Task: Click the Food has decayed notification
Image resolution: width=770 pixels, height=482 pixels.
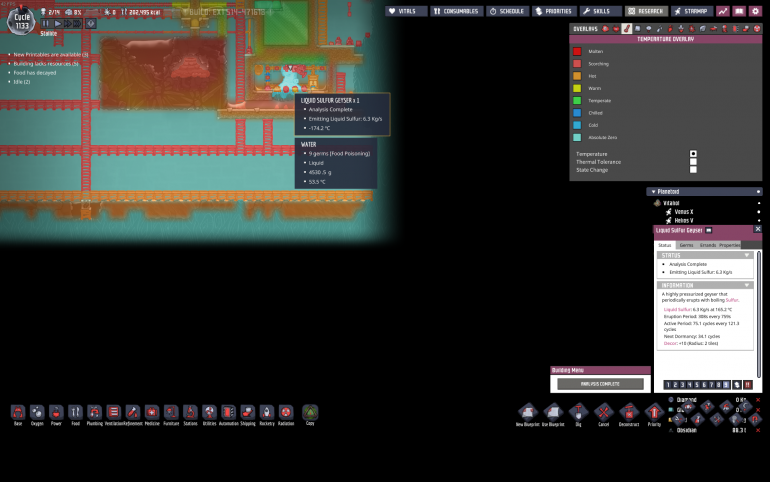Action: 34,73
